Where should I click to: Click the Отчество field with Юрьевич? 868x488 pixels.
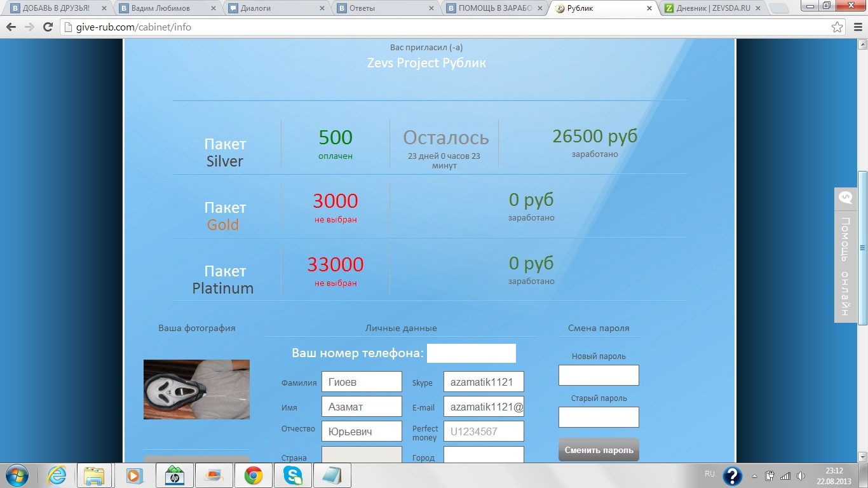tap(362, 431)
